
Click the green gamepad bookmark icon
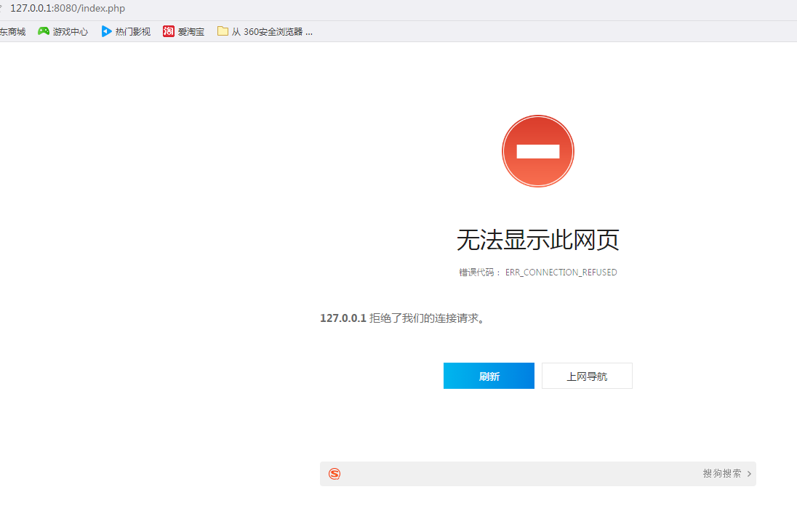pos(44,31)
